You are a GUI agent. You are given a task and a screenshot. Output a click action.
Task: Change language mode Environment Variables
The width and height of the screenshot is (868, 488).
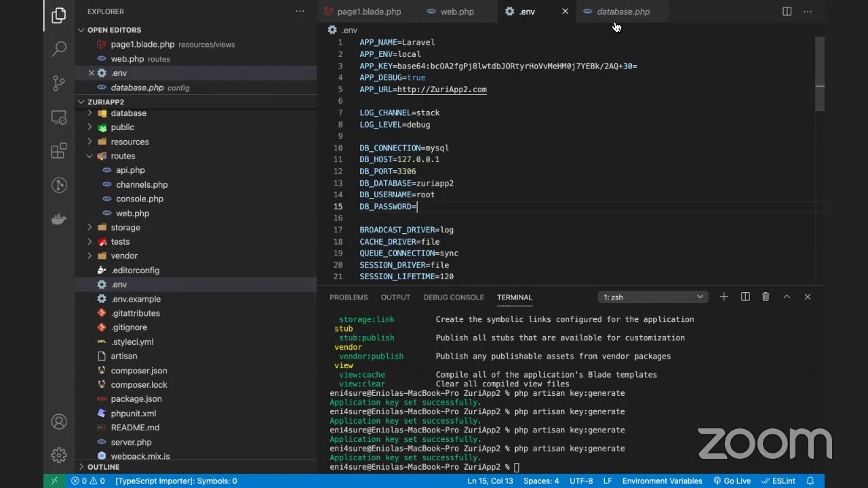pos(662,481)
